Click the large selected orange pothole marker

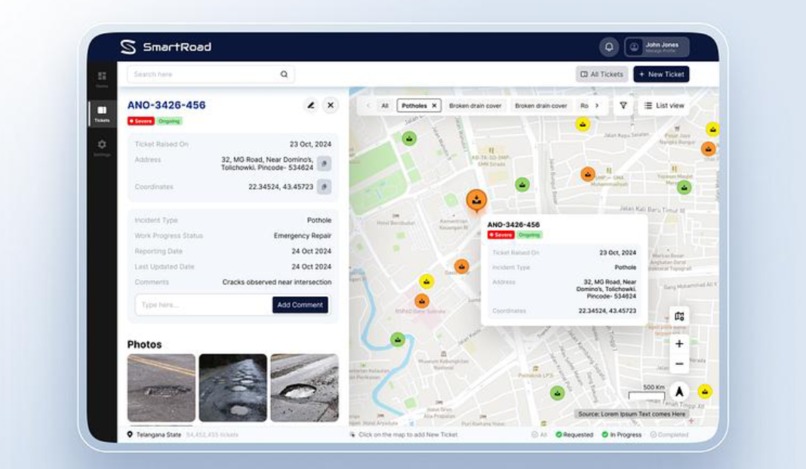(477, 200)
